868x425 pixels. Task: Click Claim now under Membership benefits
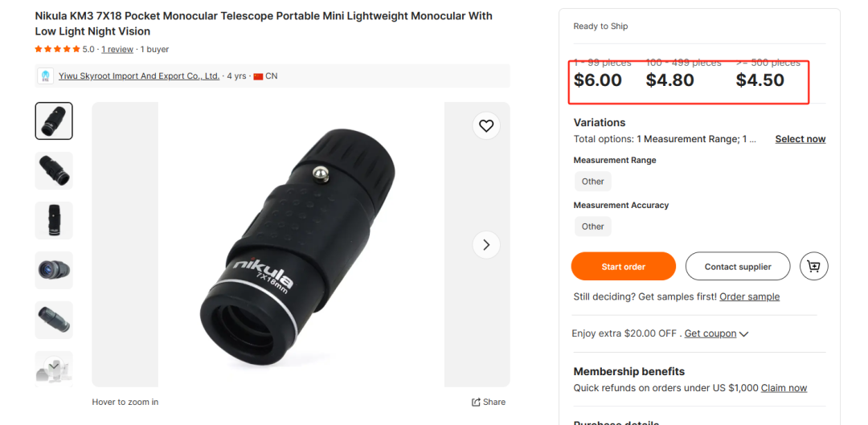[x=784, y=388]
